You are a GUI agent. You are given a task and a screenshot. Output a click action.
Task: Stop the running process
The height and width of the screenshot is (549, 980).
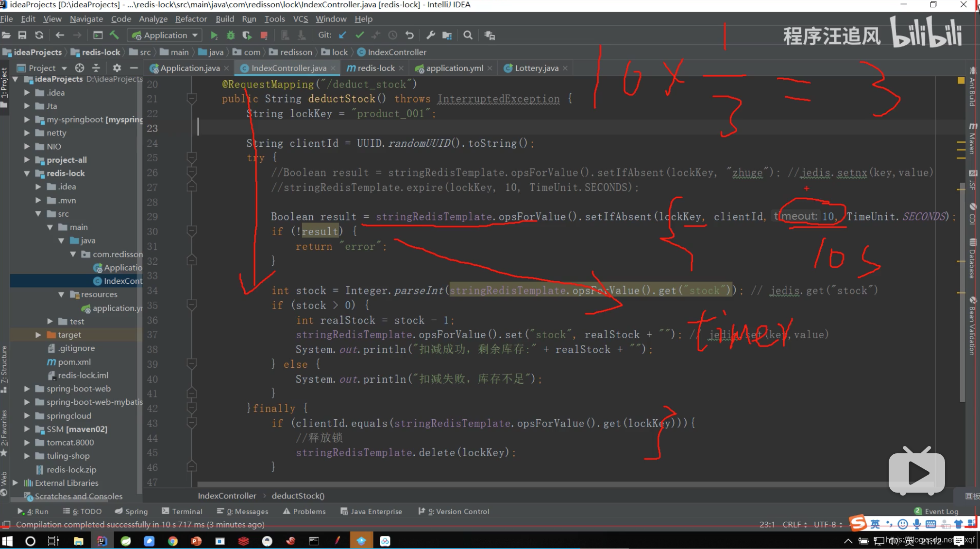pyautogui.click(x=264, y=35)
